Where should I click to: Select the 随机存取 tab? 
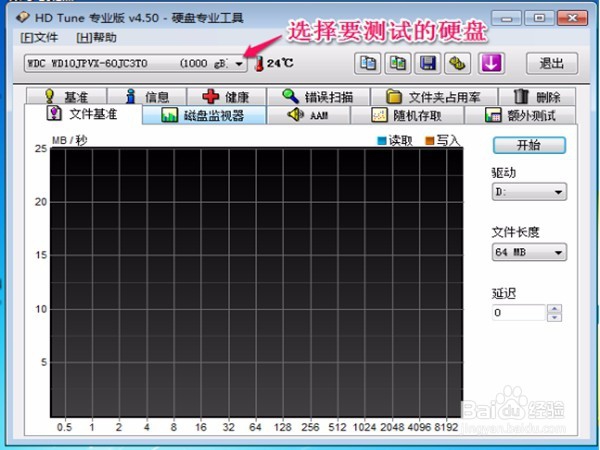point(407,115)
